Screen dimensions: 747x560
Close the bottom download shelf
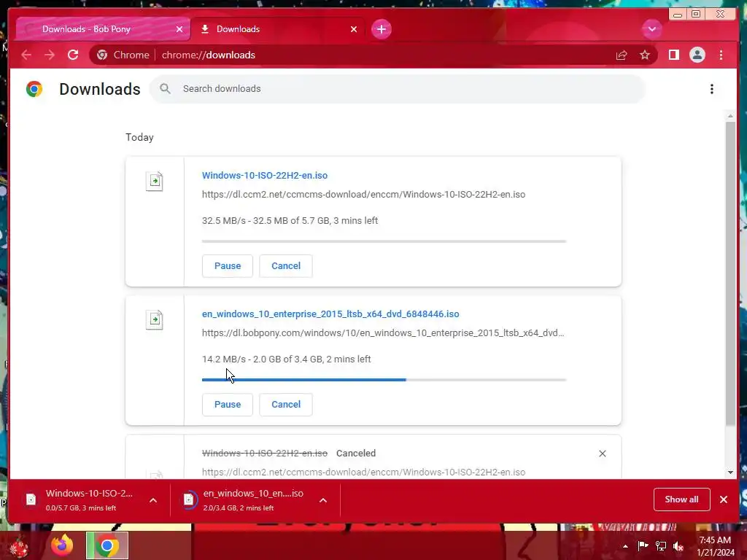724,499
